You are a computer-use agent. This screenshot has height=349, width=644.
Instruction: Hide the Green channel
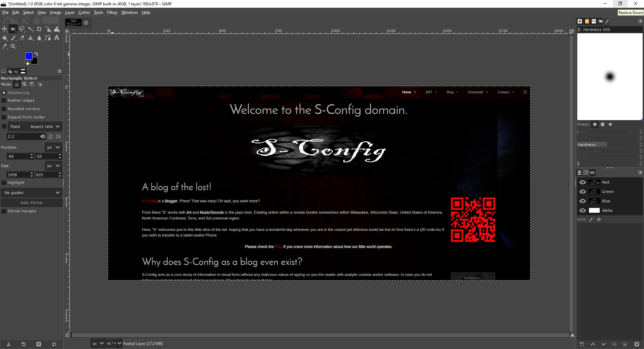pos(583,192)
